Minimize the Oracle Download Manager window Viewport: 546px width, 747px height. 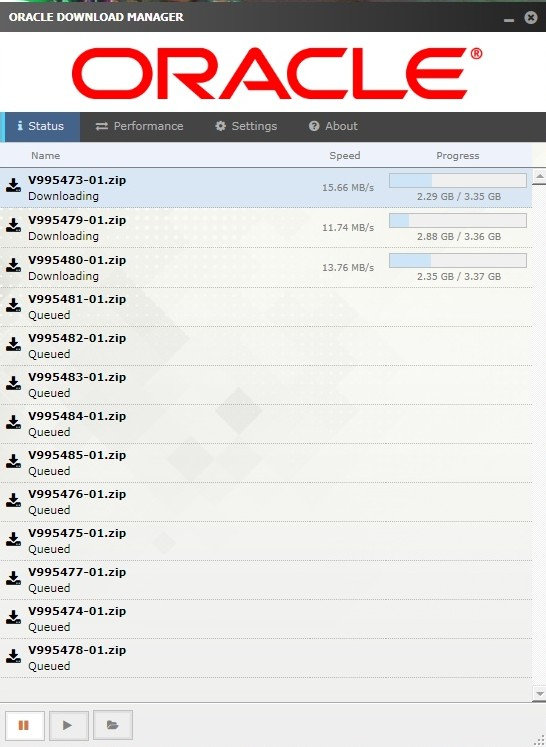click(509, 20)
